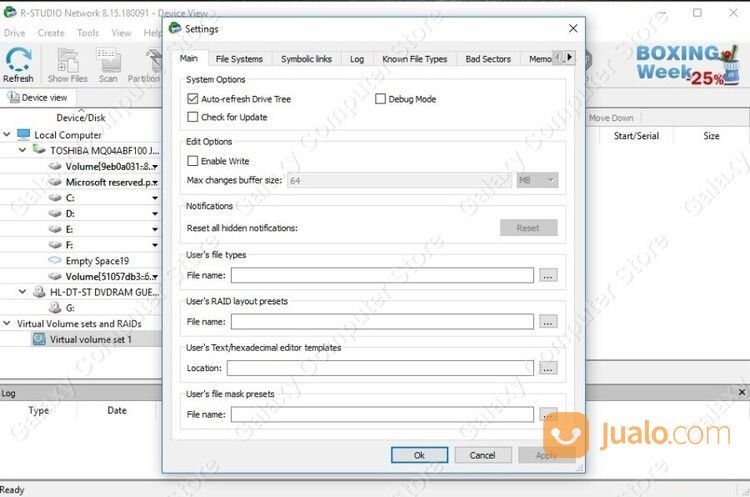Viewport: 750px width, 497px height.
Task: Enable the Debug Mode checkbox
Action: click(380, 99)
